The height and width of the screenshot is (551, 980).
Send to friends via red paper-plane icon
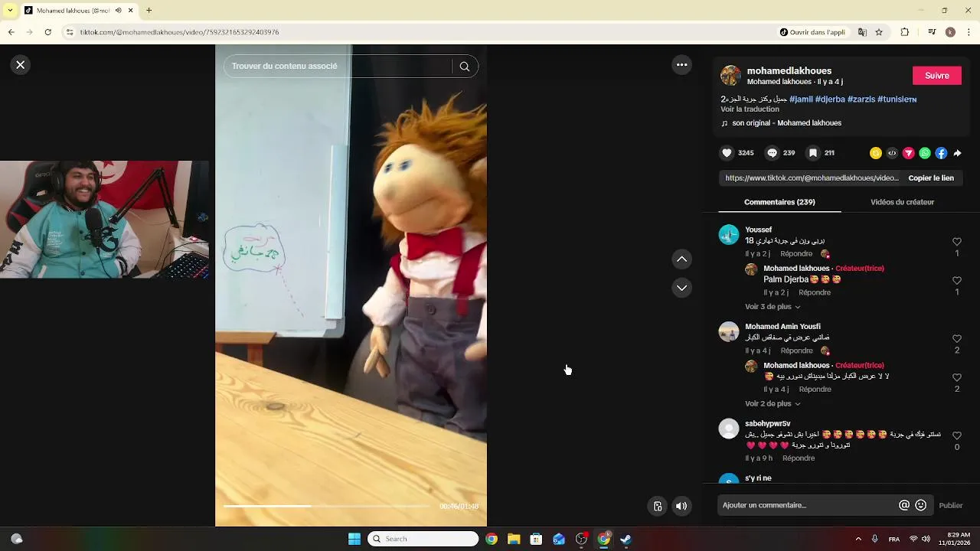click(909, 153)
